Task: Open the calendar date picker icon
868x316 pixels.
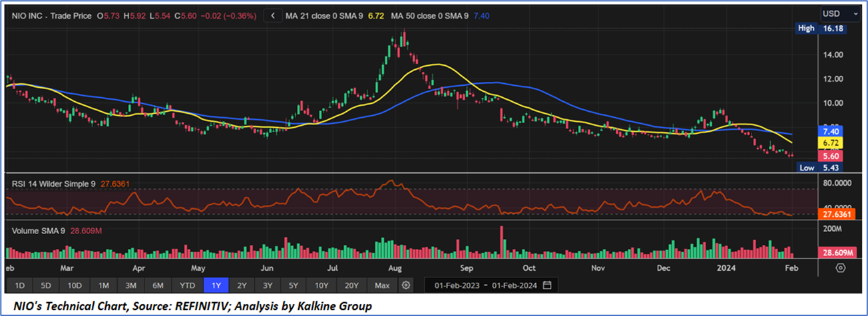Action: pos(547,285)
